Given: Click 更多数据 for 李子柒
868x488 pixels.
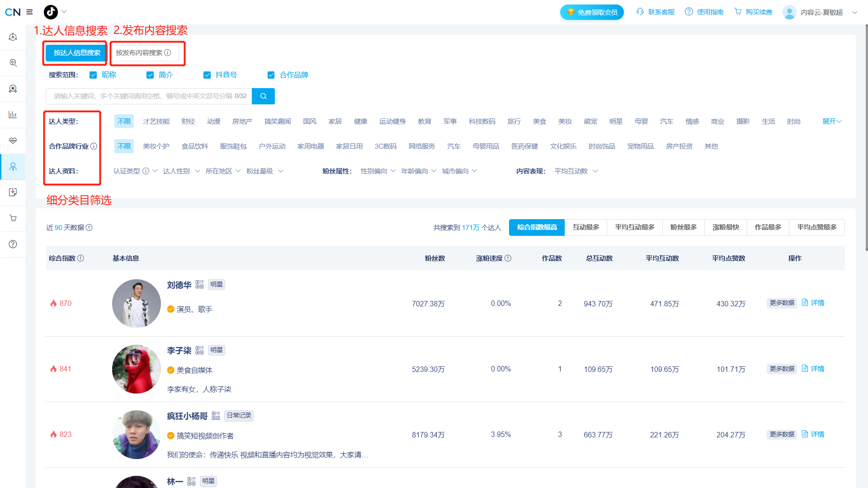Looking at the screenshot, I should 782,369.
